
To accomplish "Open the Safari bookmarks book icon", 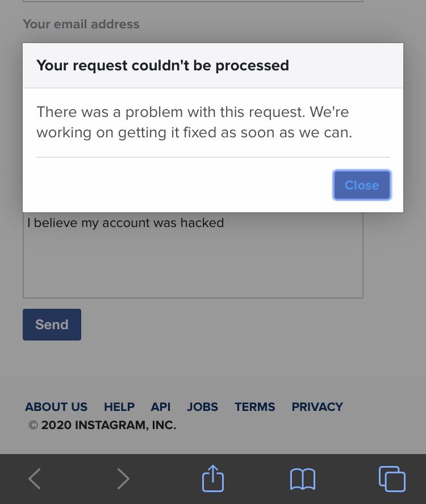I will [x=302, y=479].
